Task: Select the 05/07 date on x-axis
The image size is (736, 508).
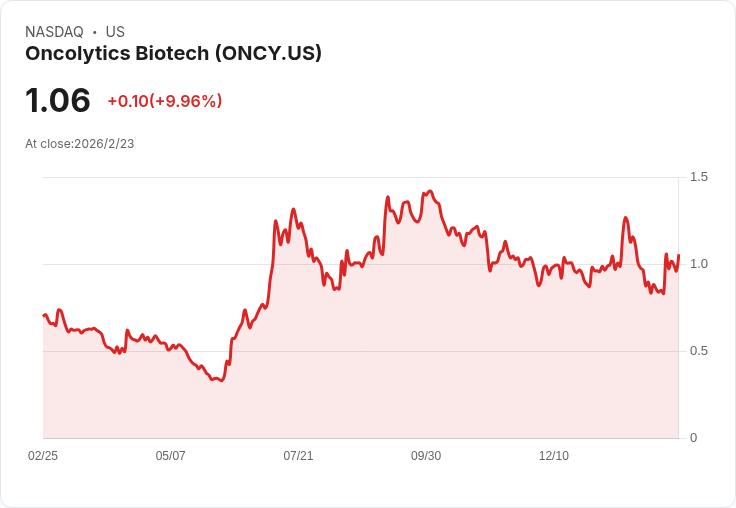Action: 171,456
